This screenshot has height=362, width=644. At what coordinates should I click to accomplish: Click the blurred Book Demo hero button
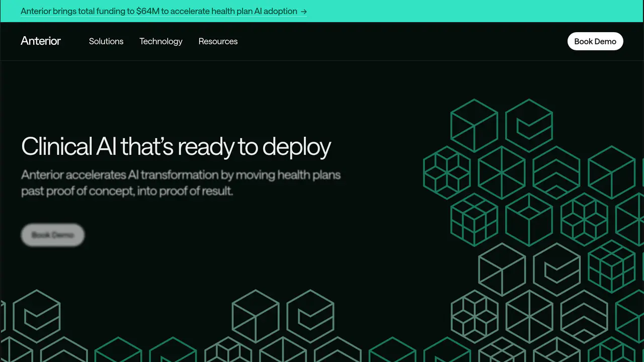click(53, 235)
